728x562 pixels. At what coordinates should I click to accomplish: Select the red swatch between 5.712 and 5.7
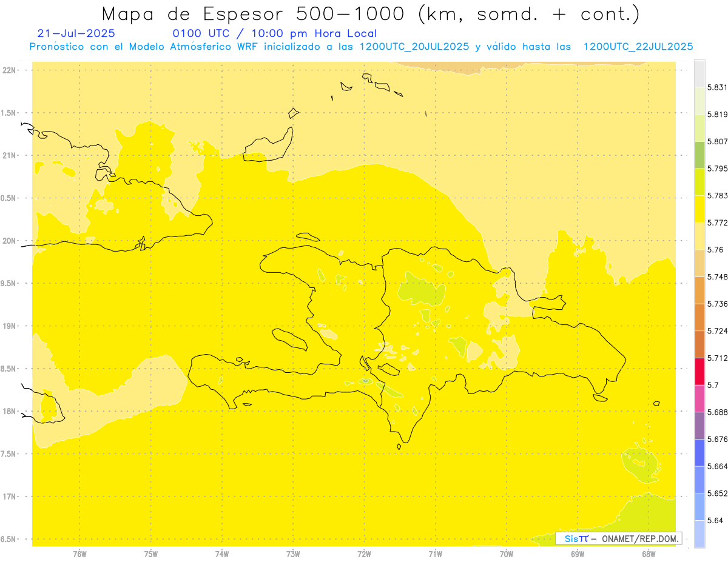[x=699, y=371]
